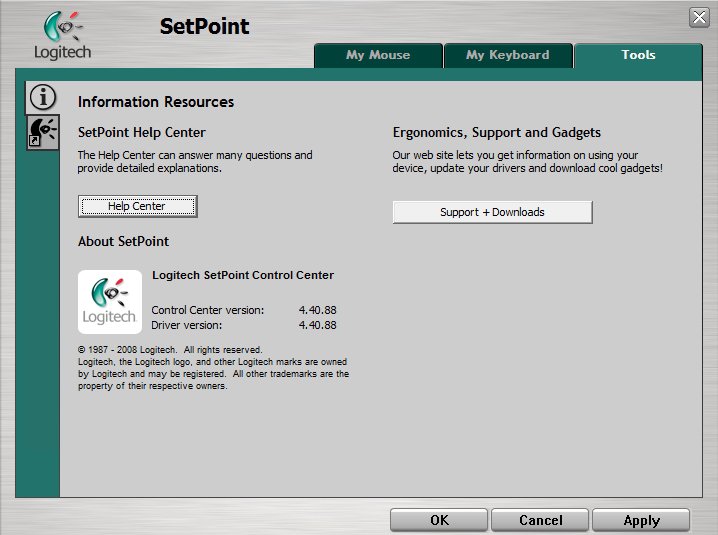The height and width of the screenshot is (535, 718).
Task: Click the Logitech SetPoint Control Center title
Action: coord(243,275)
